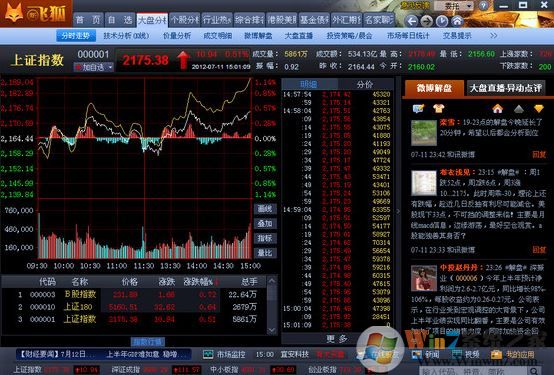Open the 加自选 dropdown under 000001
The width and height of the screenshot is (554, 375).
click(x=94, y=67)
